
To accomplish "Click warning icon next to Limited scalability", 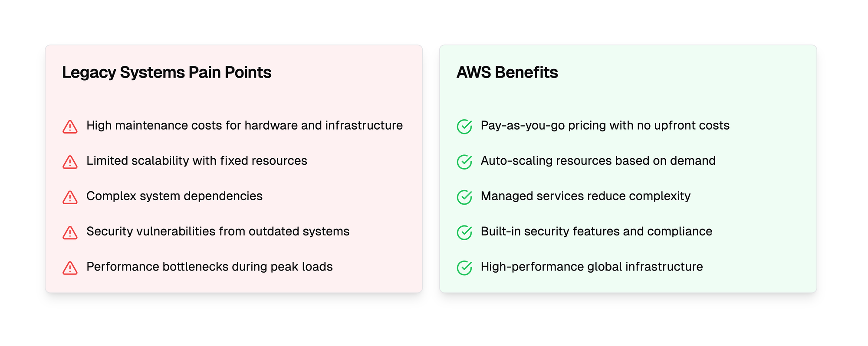I will coord(70,162).
